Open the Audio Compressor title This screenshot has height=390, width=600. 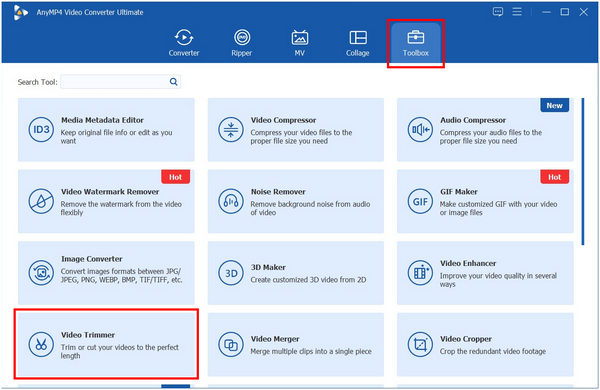[473, 120]
